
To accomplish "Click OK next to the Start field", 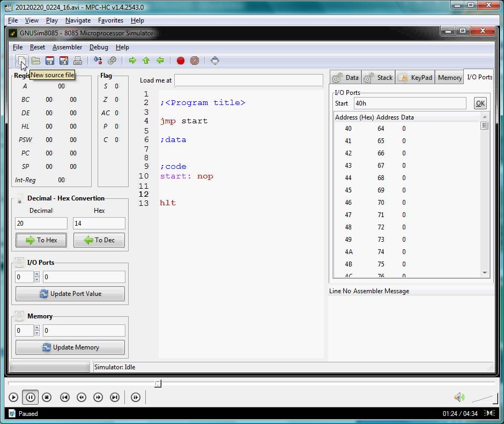I will 480,103.
